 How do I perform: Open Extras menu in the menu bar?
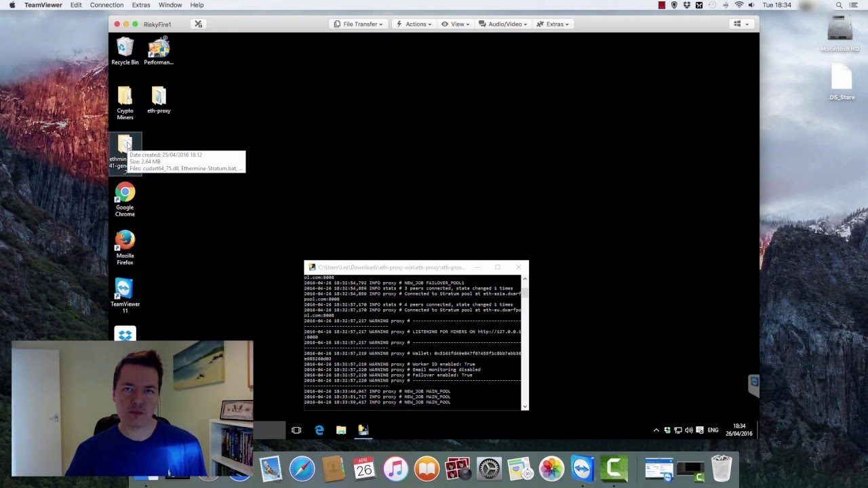pyautogui.click(x=141, y=5)
